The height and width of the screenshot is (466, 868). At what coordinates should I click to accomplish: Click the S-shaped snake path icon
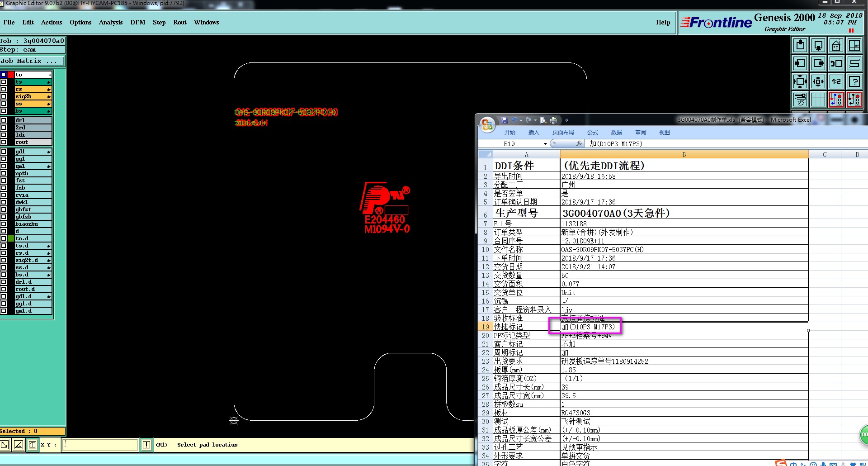tap(854, 63)
